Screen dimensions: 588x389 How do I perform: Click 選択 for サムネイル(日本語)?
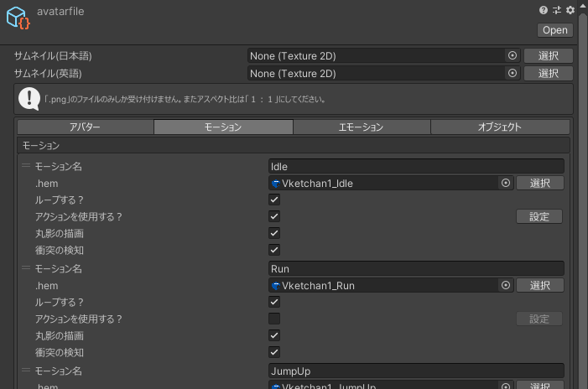tap(549, 55)
